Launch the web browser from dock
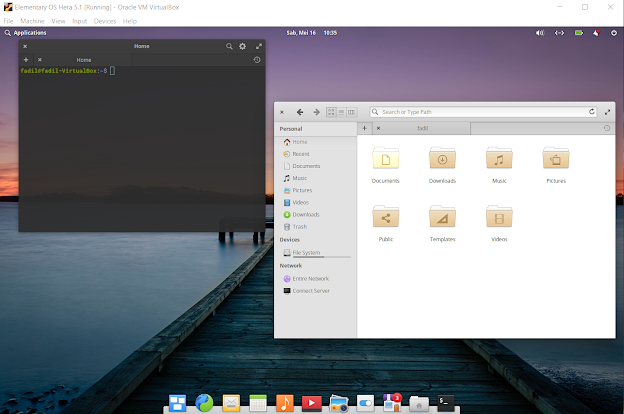 [x=204, y=403]
